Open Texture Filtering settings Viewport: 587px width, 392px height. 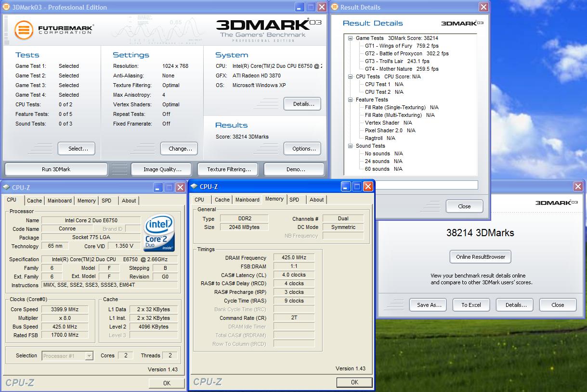(x=229, y=169)
